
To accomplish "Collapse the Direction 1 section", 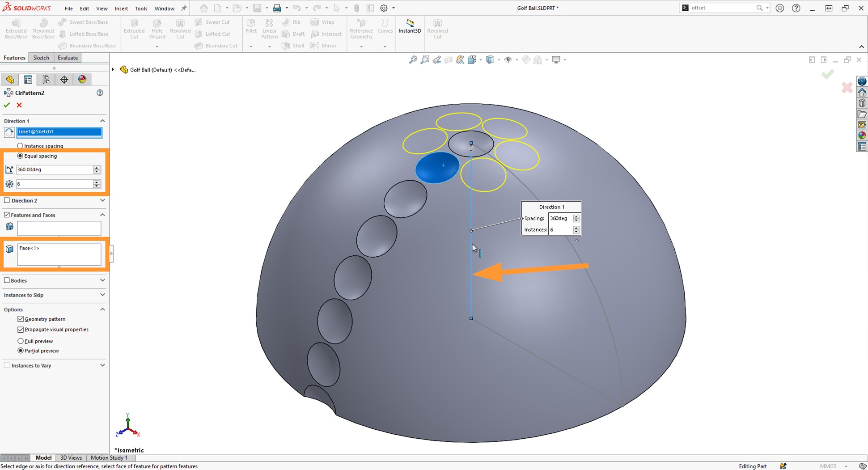I will coord(102,120).
